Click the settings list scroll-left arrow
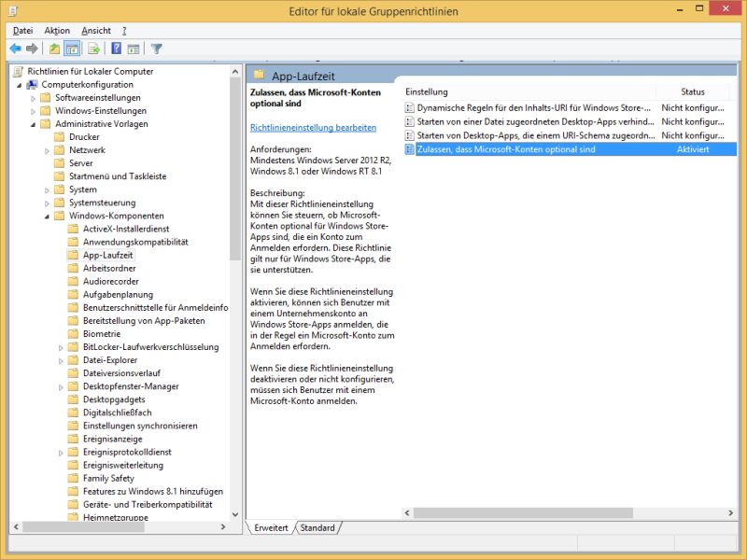The image size is (747, 560). pyautogui.click(x=407, y=512)
